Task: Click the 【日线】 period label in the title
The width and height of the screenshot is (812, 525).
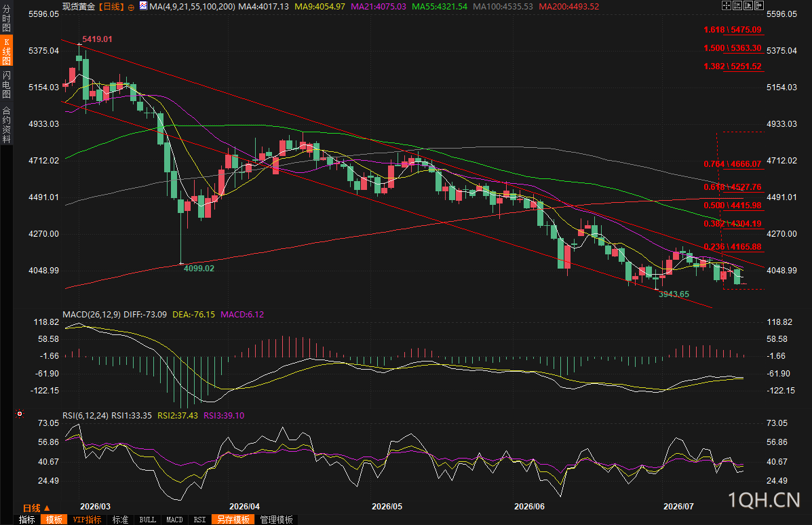Action: pos(111,7)
